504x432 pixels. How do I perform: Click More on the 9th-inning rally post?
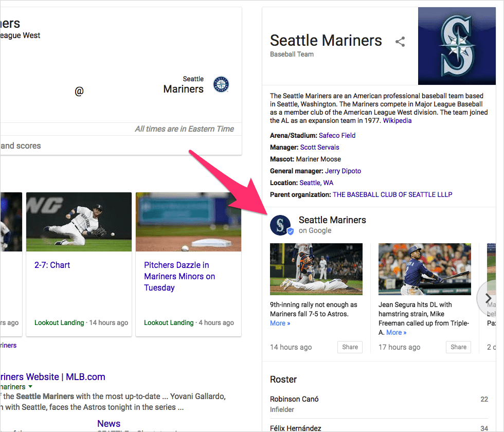point(280,323)
